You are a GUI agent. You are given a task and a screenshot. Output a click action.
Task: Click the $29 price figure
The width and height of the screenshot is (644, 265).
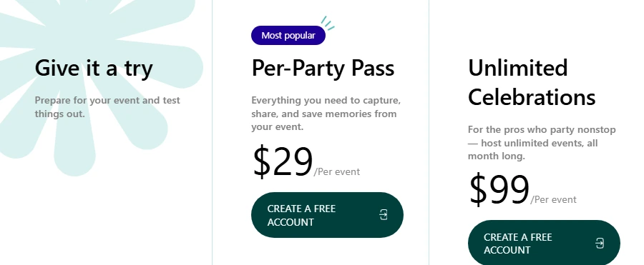coord(283,162)
